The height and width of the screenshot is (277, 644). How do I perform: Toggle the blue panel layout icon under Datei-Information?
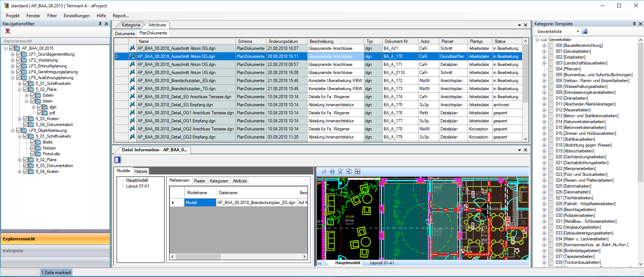118,160
